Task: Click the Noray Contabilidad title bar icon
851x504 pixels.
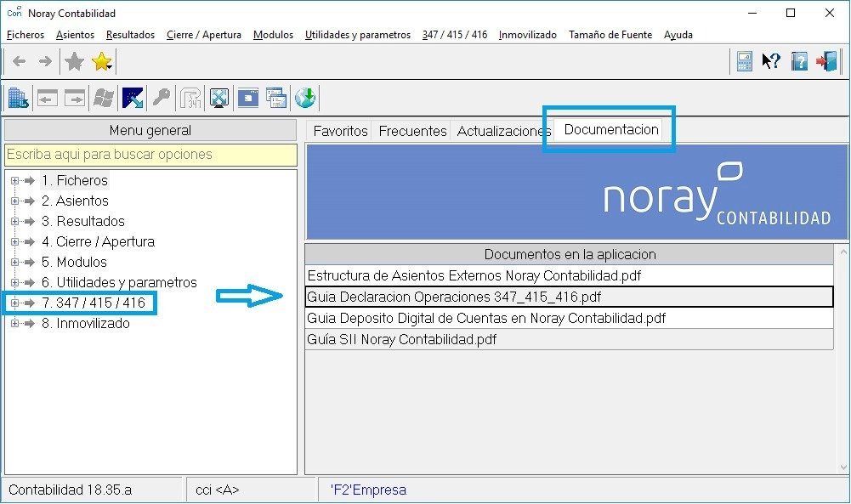Action: pos(14,12)
